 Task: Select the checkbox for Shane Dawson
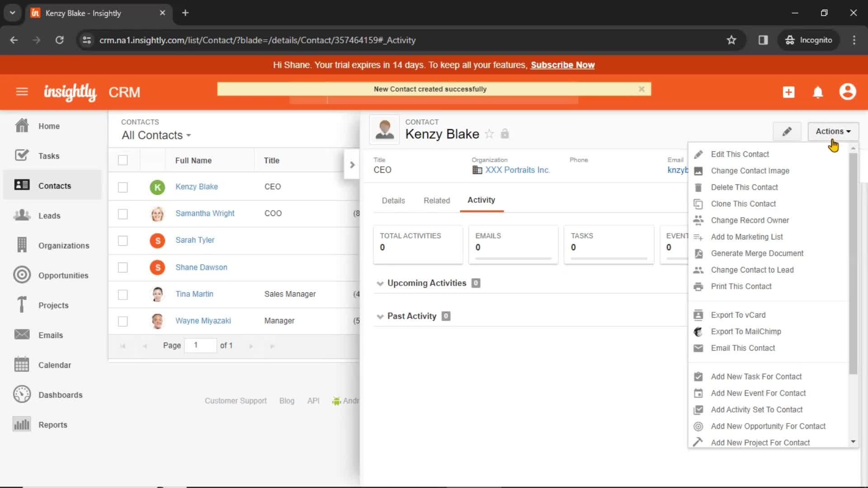click(x=123, y=267)
